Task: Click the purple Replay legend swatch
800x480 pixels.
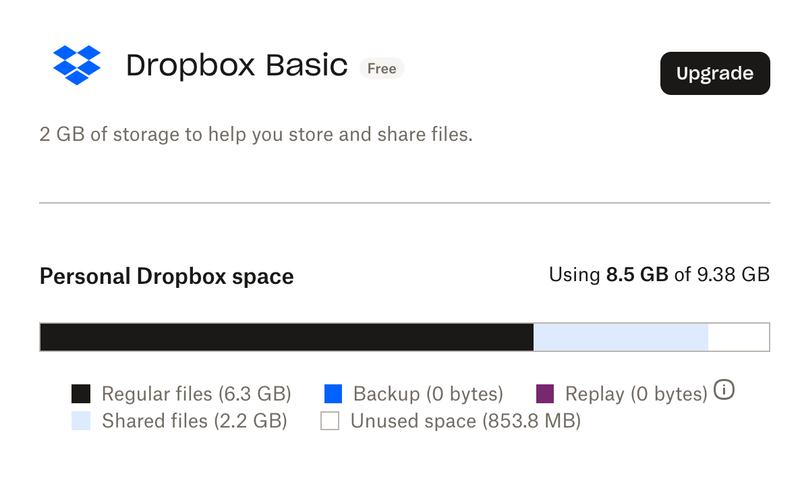Action: 545,394
